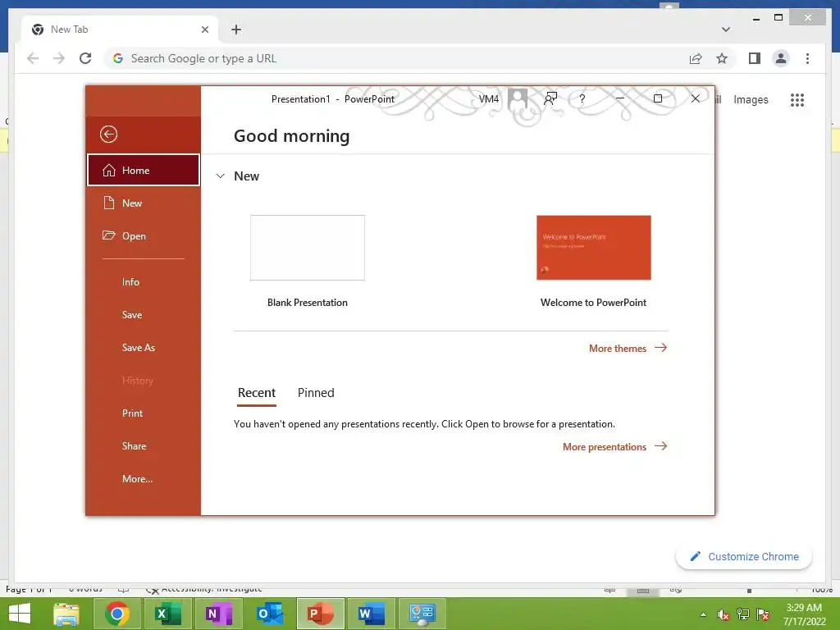Image resolution: width=840 pixels, height=630 pixels.
Task: Select Save As option
Action: click(143, 347)
